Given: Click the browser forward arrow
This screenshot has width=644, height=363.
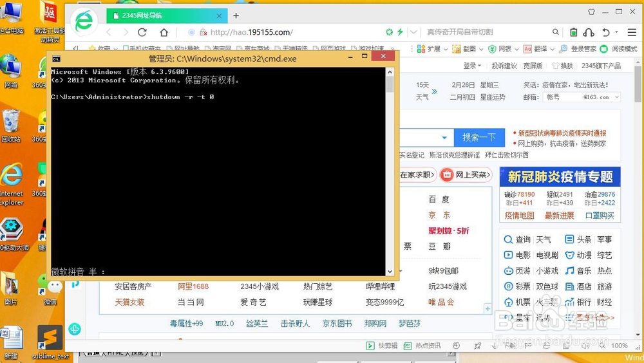Looking at the screenshot, I should [126, 32].
